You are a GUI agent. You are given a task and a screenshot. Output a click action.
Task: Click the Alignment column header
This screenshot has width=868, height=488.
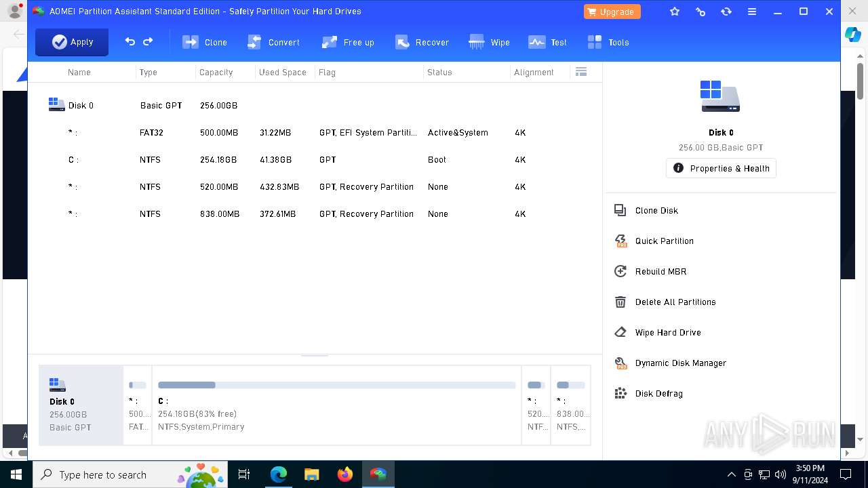click(x=534, y=73)
